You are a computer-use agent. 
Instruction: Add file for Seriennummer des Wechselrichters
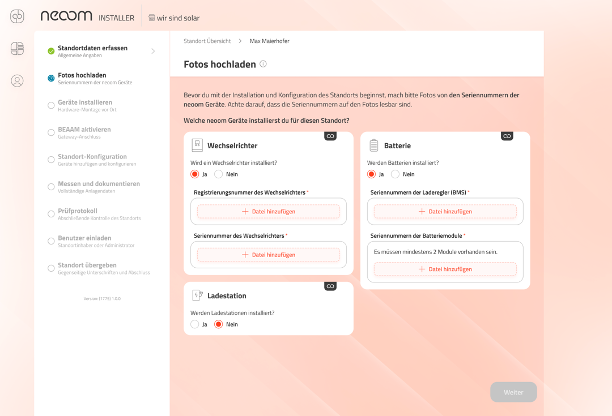pos(269,255)
